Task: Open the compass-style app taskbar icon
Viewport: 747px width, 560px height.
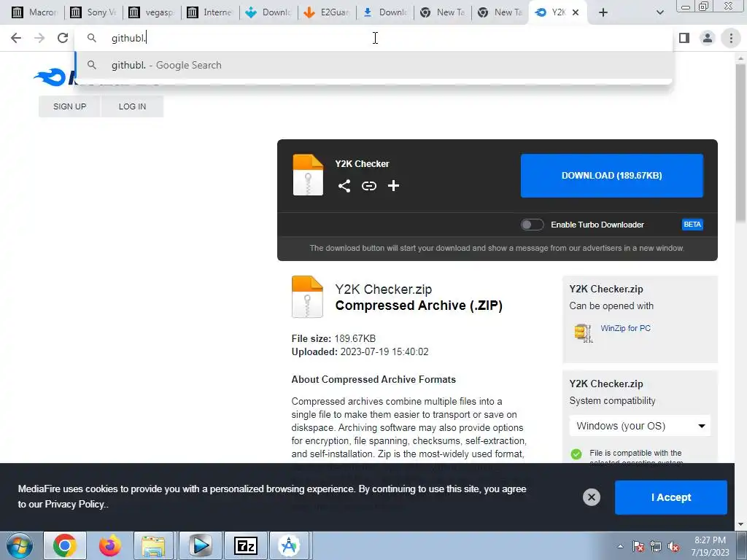Action: click(x=289, y=545)
